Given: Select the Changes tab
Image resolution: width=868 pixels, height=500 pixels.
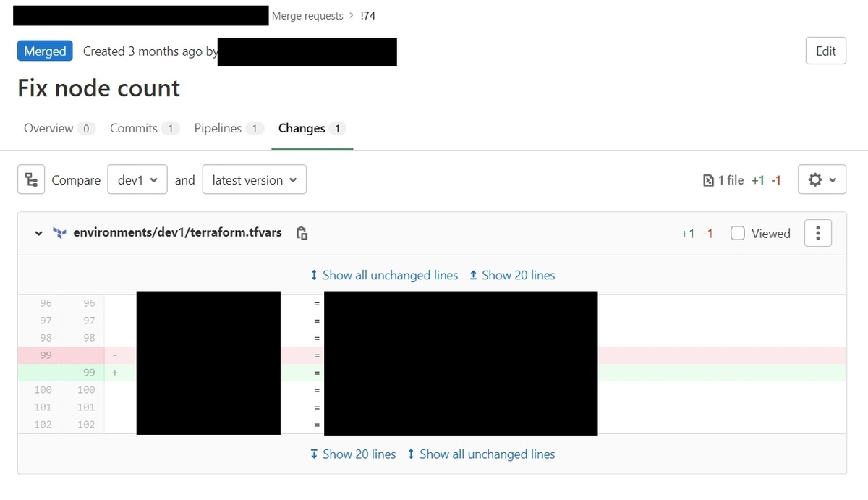Looking at the screenshot, I should coord(312,128).
